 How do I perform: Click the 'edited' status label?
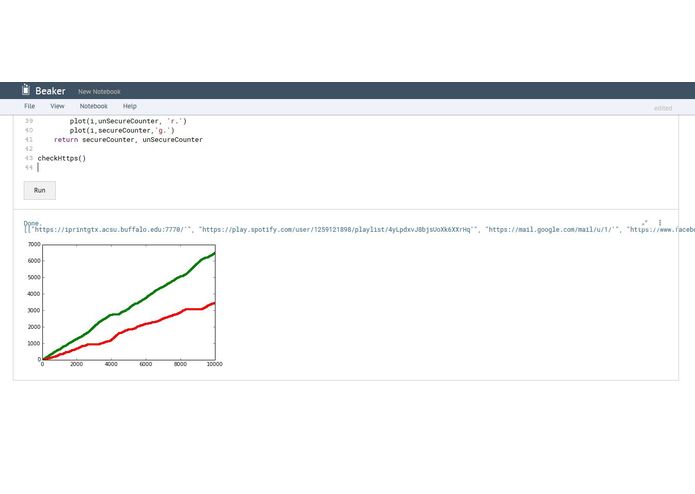663,108
